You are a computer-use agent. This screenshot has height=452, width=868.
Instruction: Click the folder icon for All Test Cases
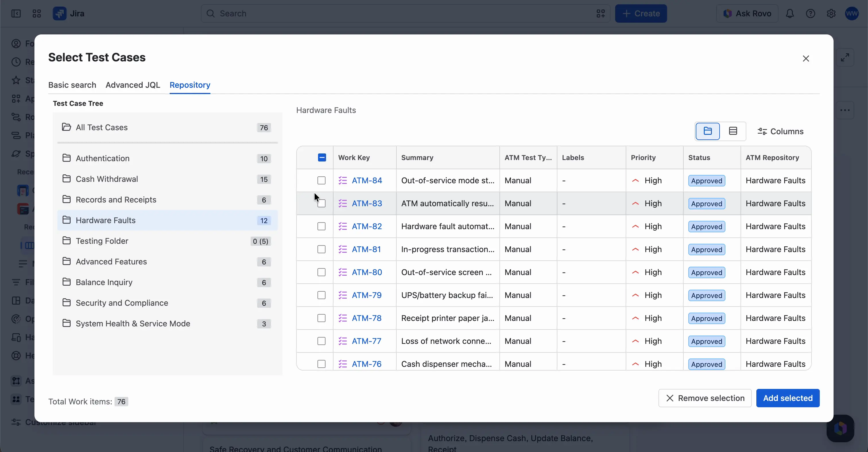66,127
